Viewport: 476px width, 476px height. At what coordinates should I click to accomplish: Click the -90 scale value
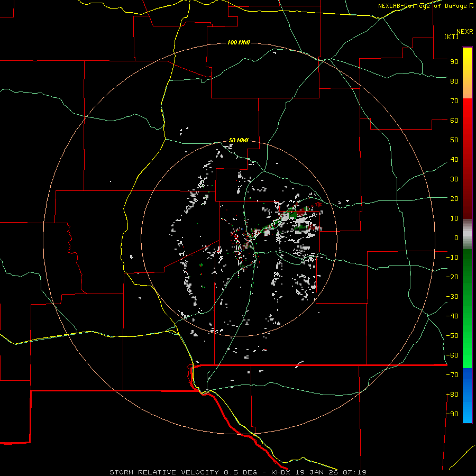point(452,414)
